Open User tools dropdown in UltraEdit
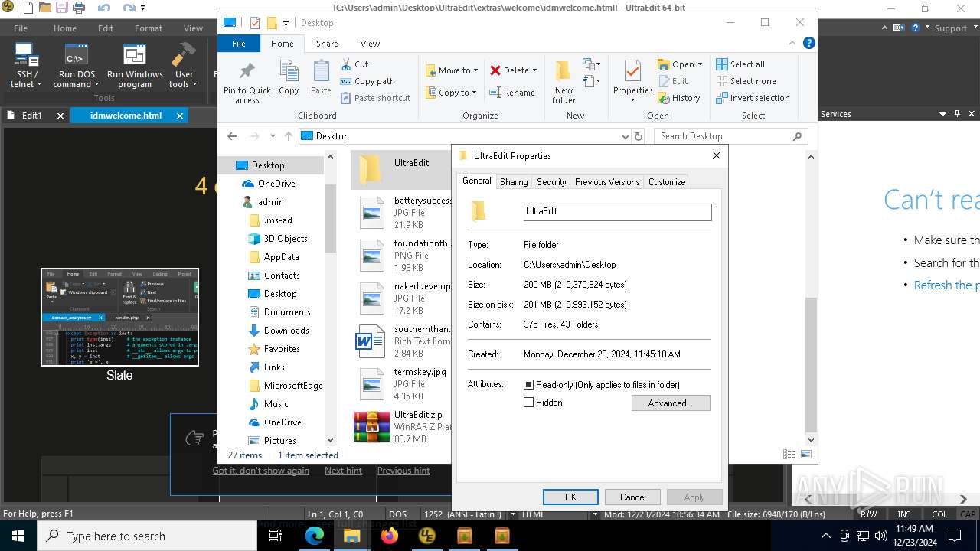 184,66
